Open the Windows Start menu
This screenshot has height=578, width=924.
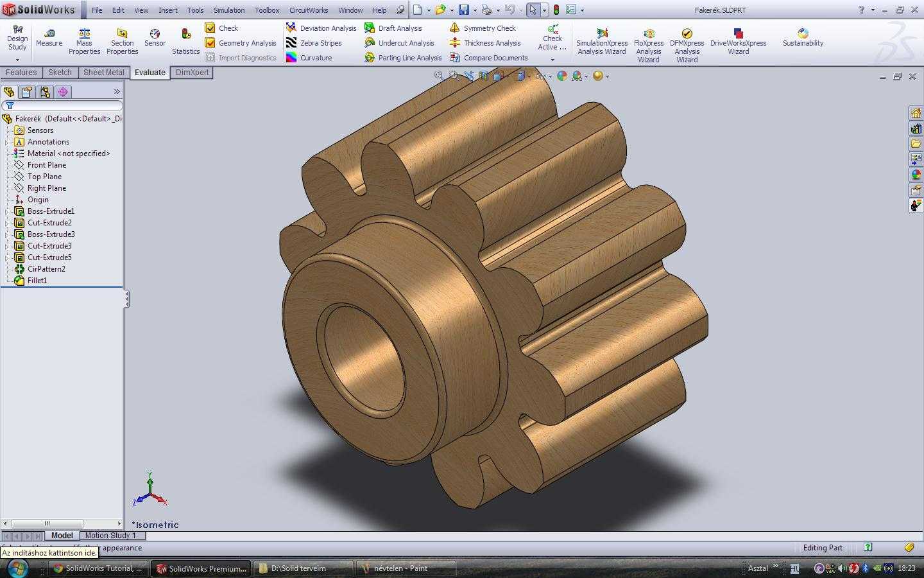[17, 568]
